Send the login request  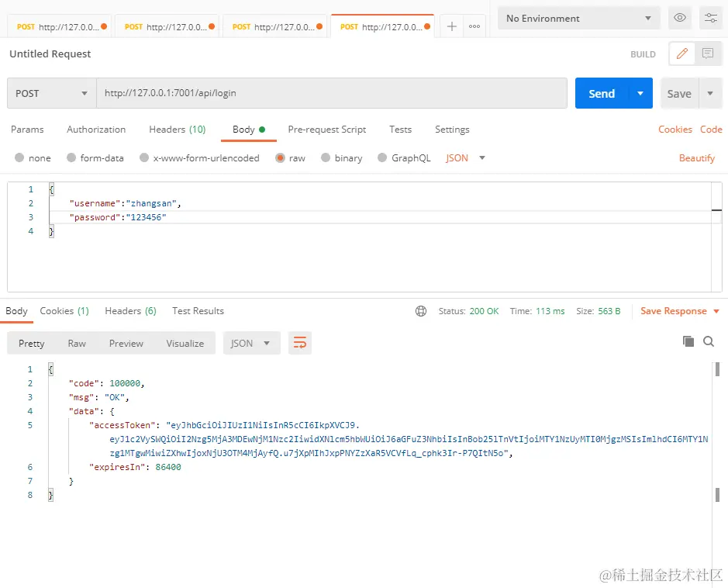pyautogui.click(x=602, y=93)
